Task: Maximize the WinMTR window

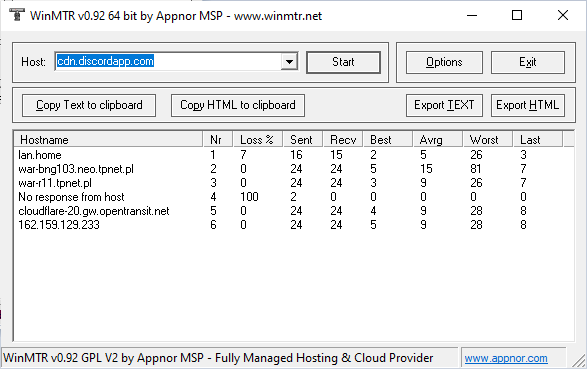Action: point(517,15)
